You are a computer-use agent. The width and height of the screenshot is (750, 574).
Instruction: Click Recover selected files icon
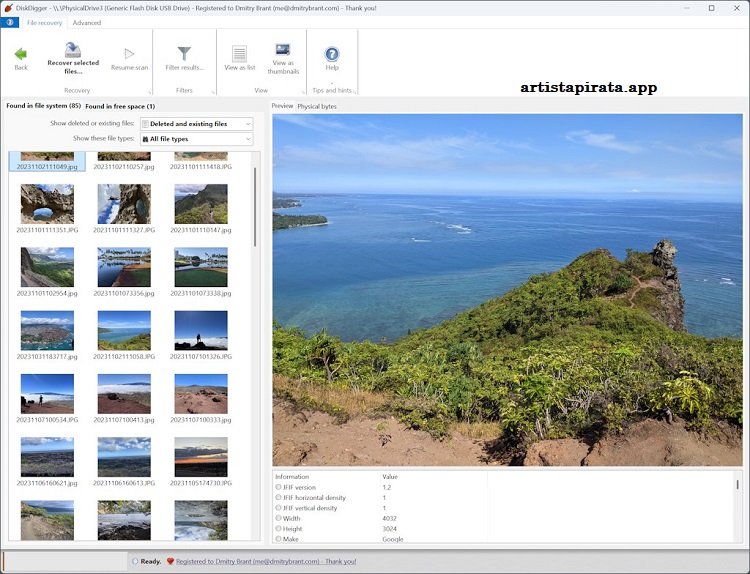73,51
